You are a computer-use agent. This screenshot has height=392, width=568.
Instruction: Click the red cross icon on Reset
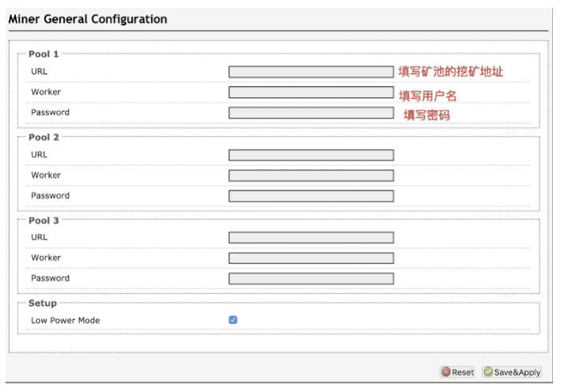pos(446,371)
